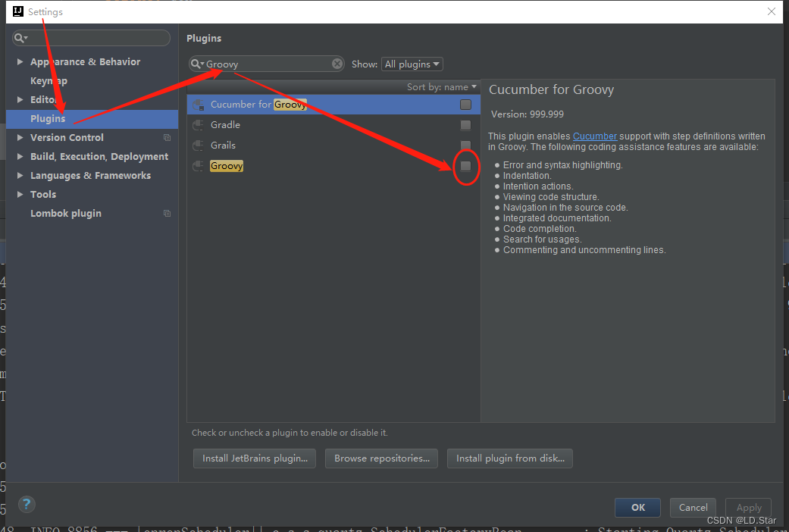Image resolution: width=789 pixels, height=532 pixels.
Task: Click the Cucumber for Groovy heading
Action: (552, 89)
